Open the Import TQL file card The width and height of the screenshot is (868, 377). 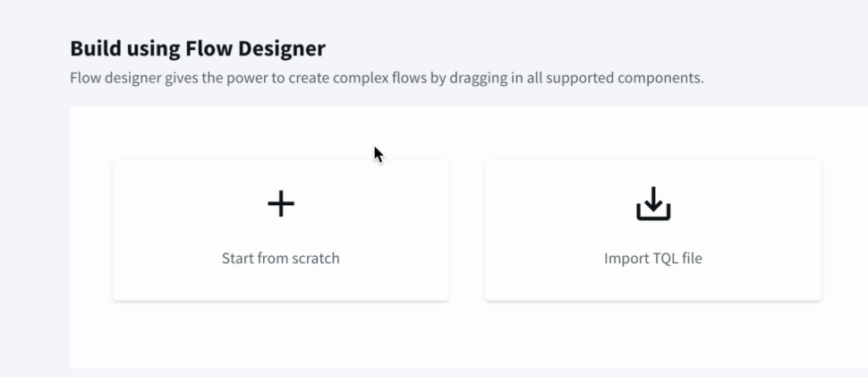click(652, 231)
